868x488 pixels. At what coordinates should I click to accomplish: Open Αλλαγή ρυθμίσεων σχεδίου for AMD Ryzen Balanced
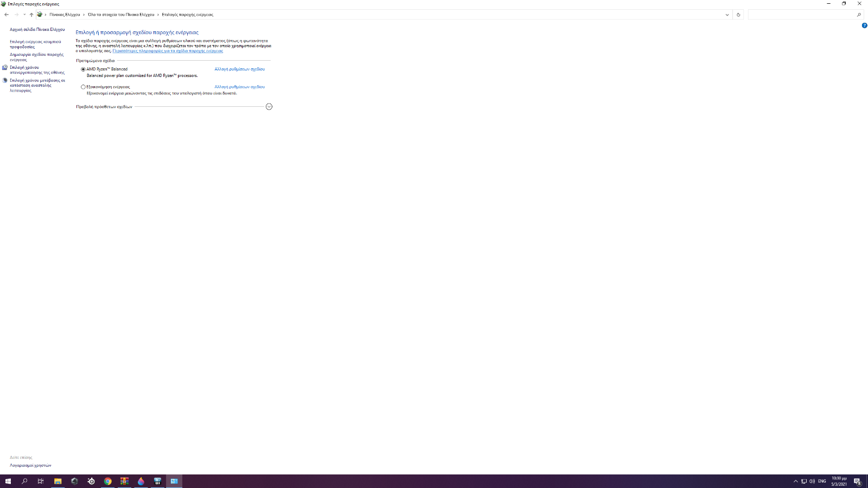(240, 69)
